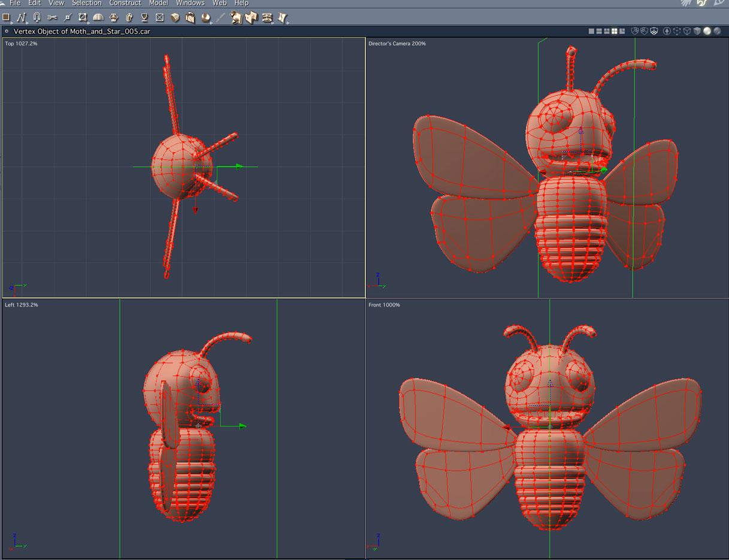This screenshot has height=560, width=729.
Task: Select the four-view layout icon
Action: (615, 31)
